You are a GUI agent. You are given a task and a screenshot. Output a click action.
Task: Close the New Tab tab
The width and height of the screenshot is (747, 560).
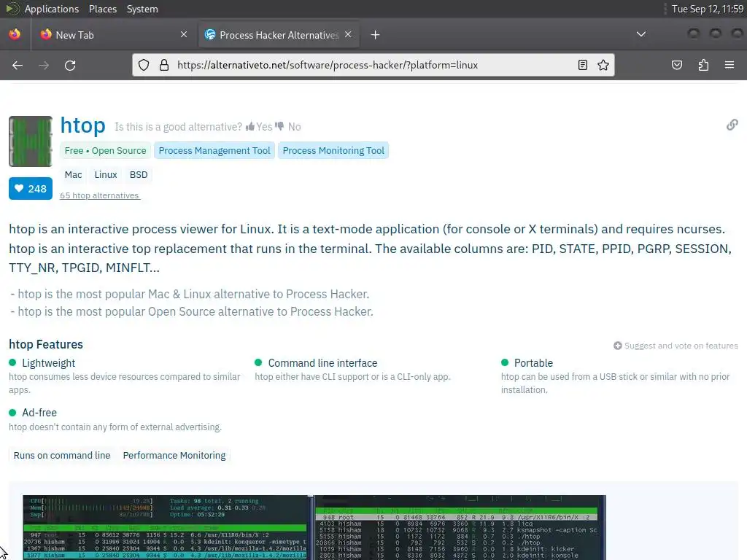click(x=184, y=34)
